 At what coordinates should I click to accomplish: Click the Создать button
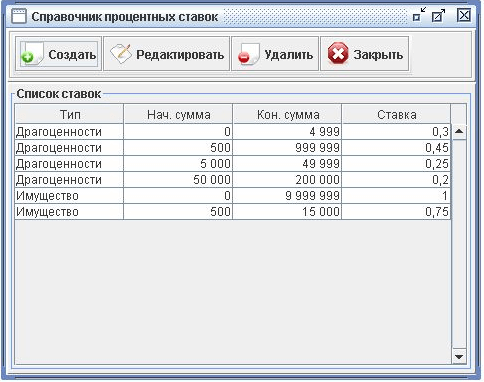(x=58, y=54)
